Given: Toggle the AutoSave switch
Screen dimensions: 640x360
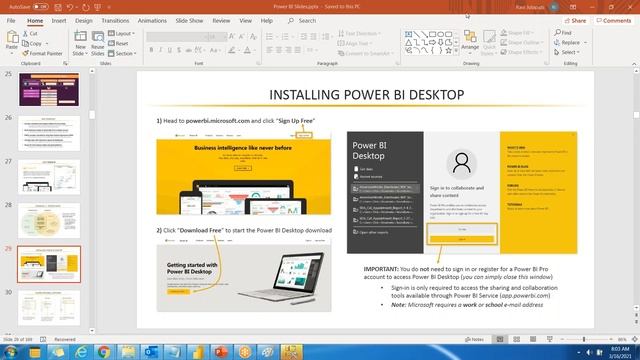Looking at the screenshot, I should pyautogui.click(x=40, y=7).
